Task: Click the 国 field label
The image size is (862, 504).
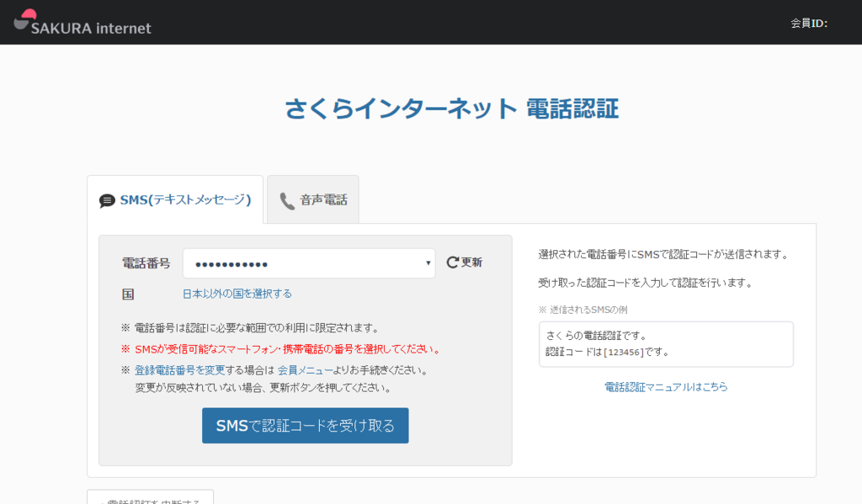Action: [128, 294]
